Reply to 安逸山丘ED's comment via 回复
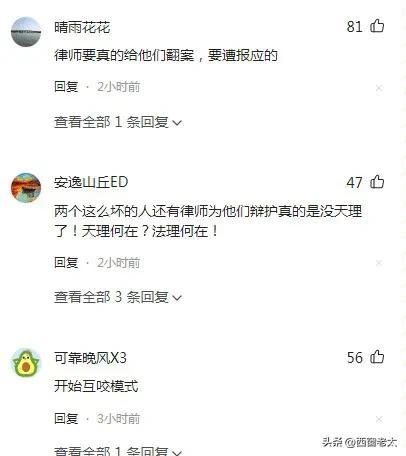 pos(66,263)
